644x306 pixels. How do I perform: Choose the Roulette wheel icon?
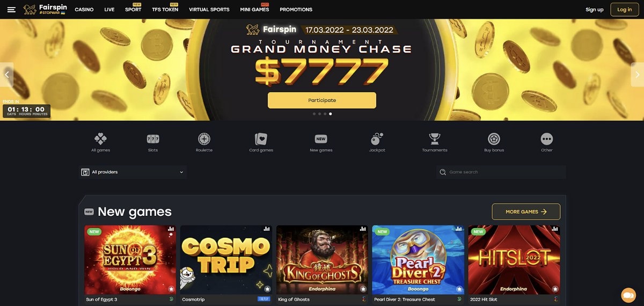[x=204, y=139]
